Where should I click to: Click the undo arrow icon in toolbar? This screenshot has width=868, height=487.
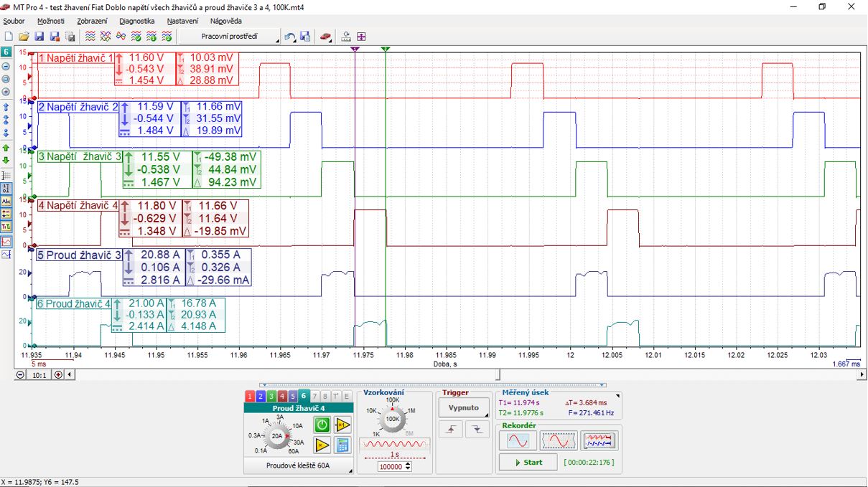(x=290, y=36)
